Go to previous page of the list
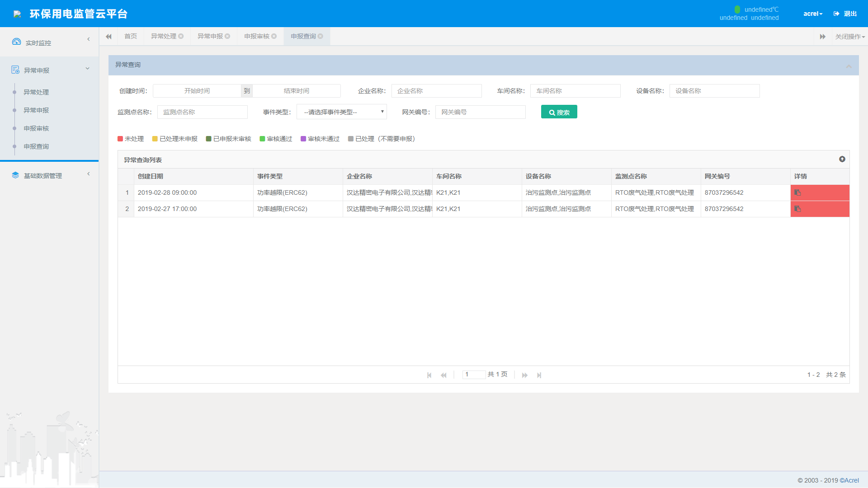The height and width of the screenshot is (488, 868). pos(443,375)
